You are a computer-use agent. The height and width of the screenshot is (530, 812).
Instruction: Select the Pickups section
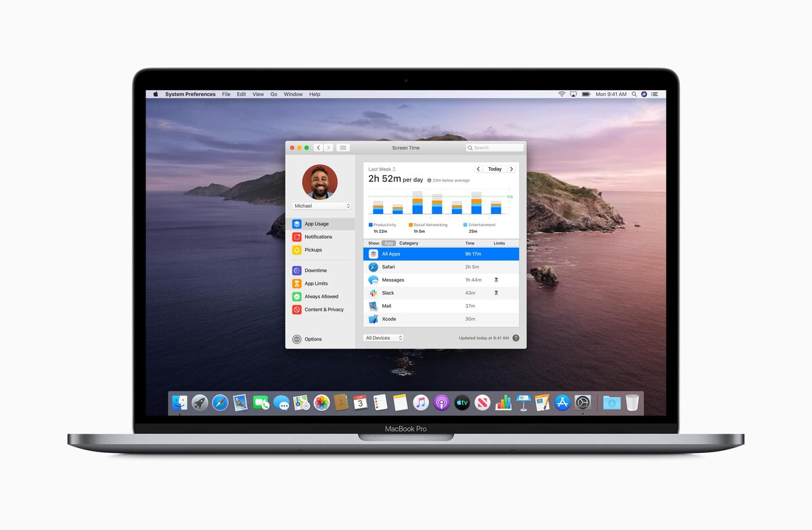pyautogui.click(x=313, y=250)
